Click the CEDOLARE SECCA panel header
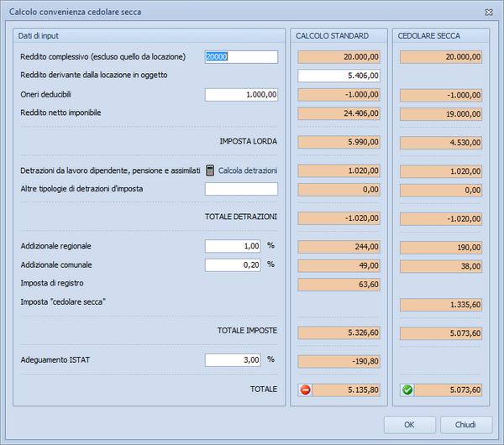 coord(441,35)
